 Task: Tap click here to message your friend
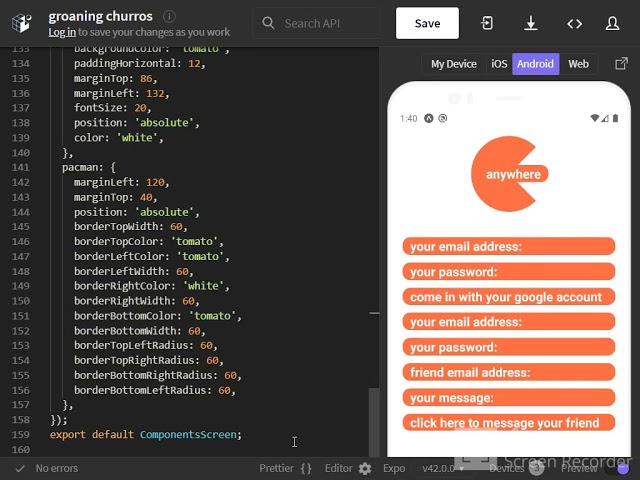(x=509, y=423)
